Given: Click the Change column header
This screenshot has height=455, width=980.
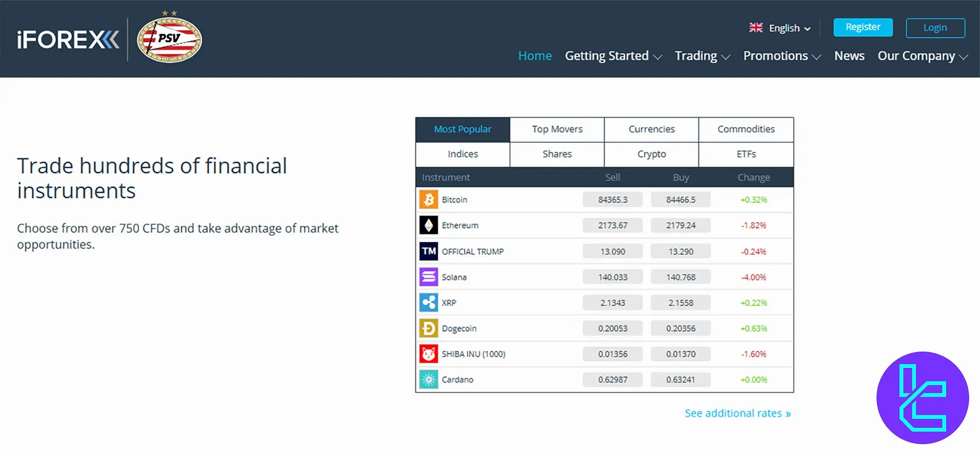Looking at the screenshot, I should click(754, 177).
